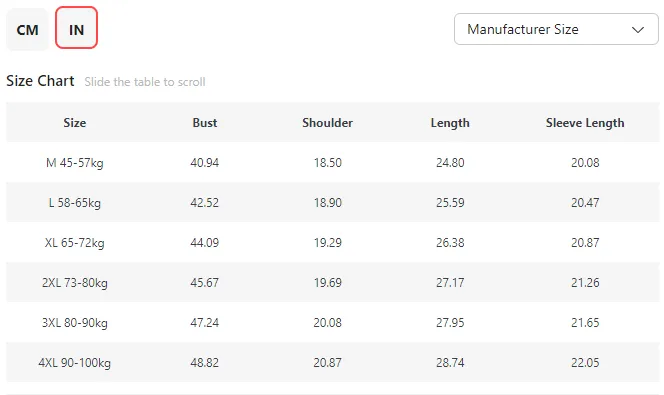
Task: Click length value 27.17 for 2XL
Action: coord(450,282)
